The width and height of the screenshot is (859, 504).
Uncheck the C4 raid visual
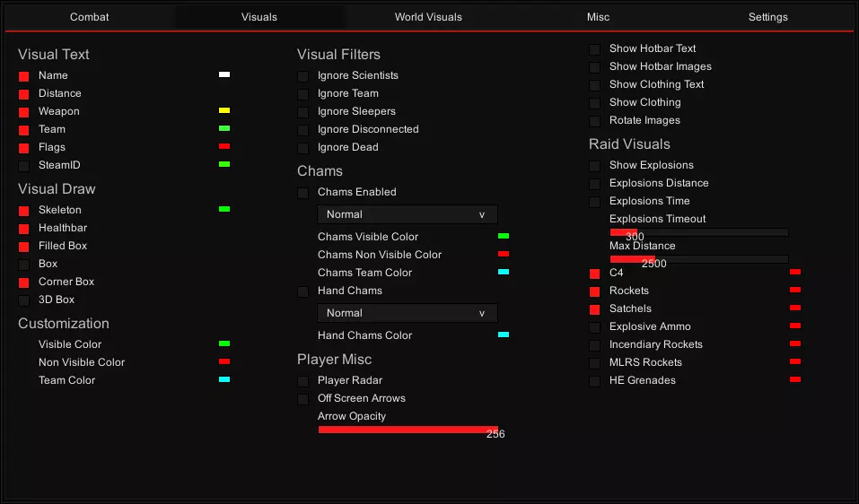coord(595,274)
